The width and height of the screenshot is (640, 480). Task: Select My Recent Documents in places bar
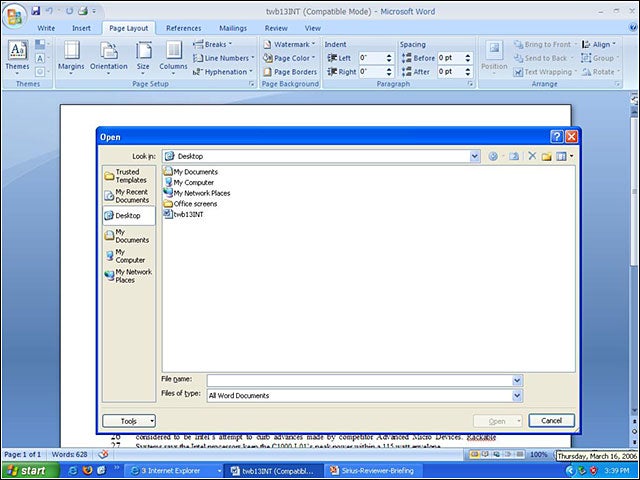point(129,196)
